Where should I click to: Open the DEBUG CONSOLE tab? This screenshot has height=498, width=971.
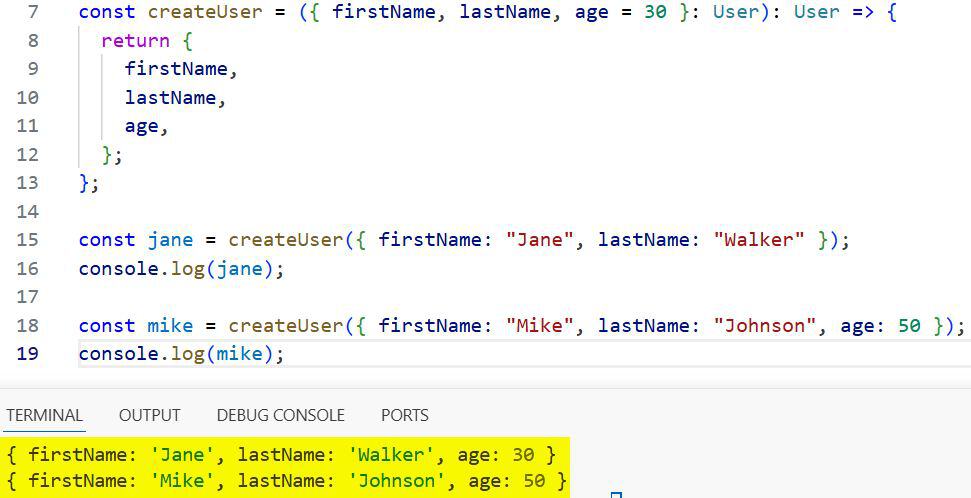click(281, 415)
